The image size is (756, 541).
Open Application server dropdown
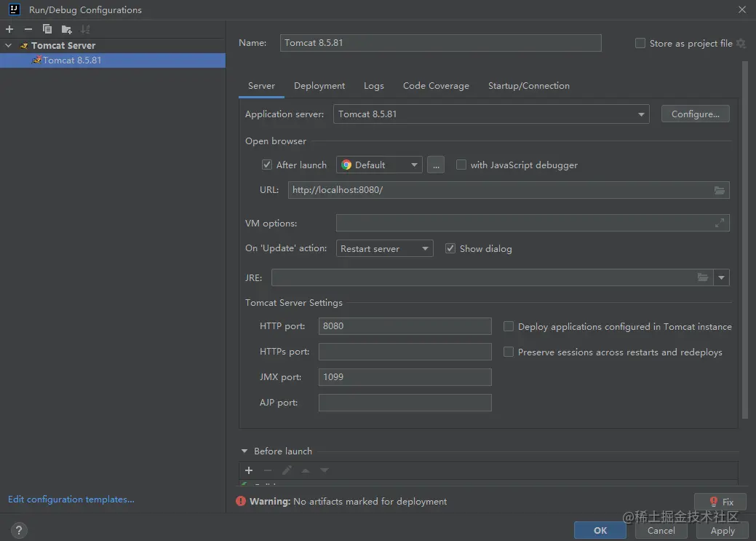(491, 114)
